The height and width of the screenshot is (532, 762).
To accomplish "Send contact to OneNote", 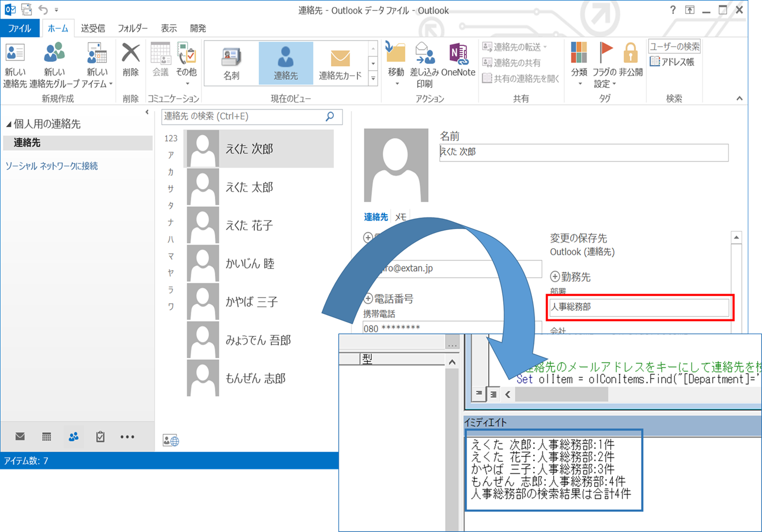I will point(458,60).
